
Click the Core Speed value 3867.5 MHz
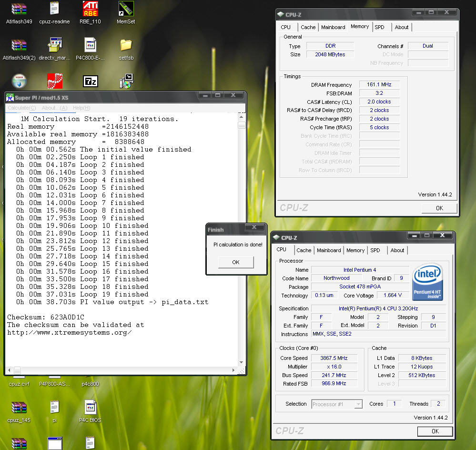334,358
